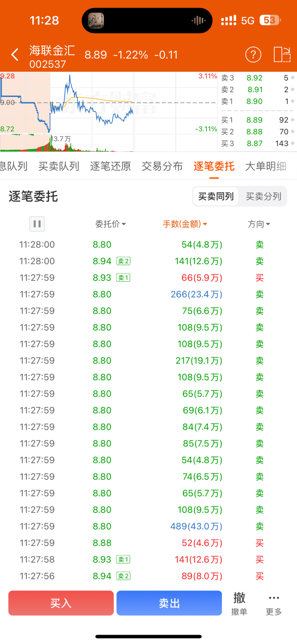The width and height of the screenshot is (297, 644).
Task: Tap the red 买入 button
Action: point(61,603)
